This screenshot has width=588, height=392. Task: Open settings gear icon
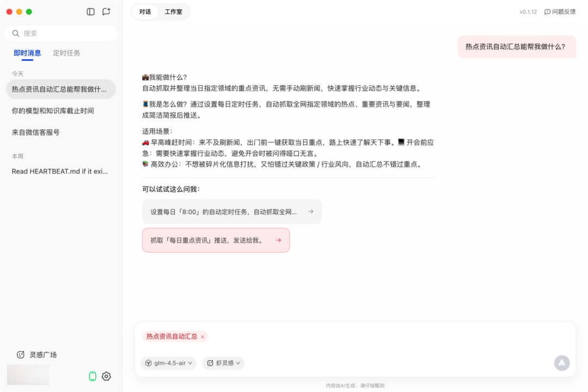tap(106, 376)
